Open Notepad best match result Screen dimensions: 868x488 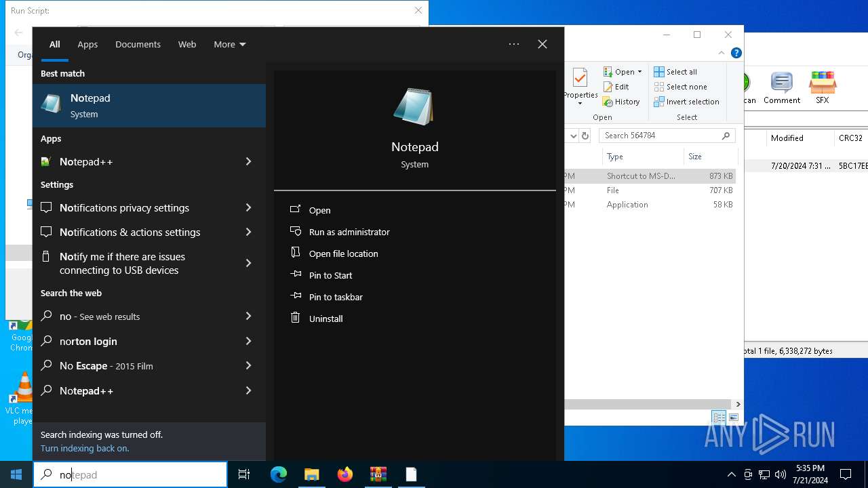[x=149, y=106]
